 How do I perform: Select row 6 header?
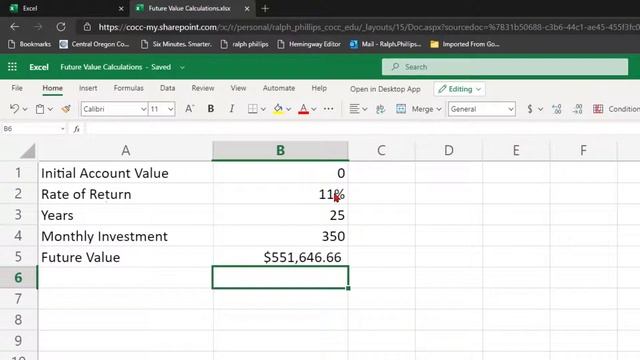pyautogui.click(x=18, y=278)
